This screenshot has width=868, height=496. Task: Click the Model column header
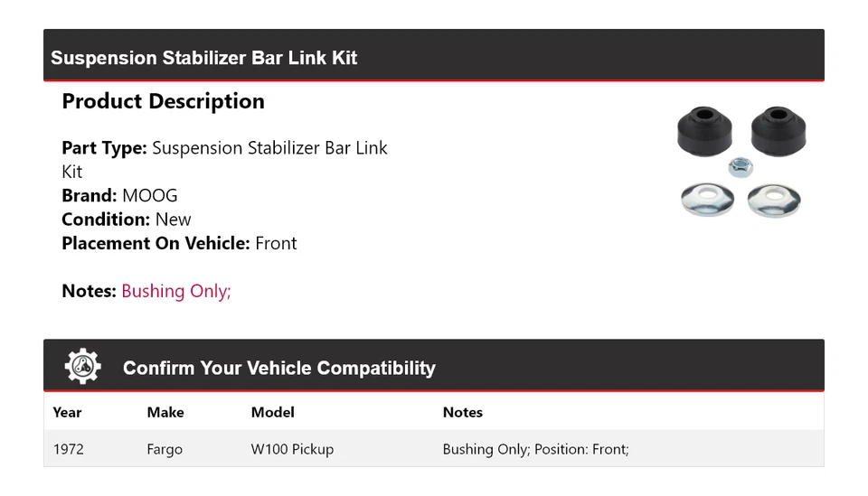272,412
